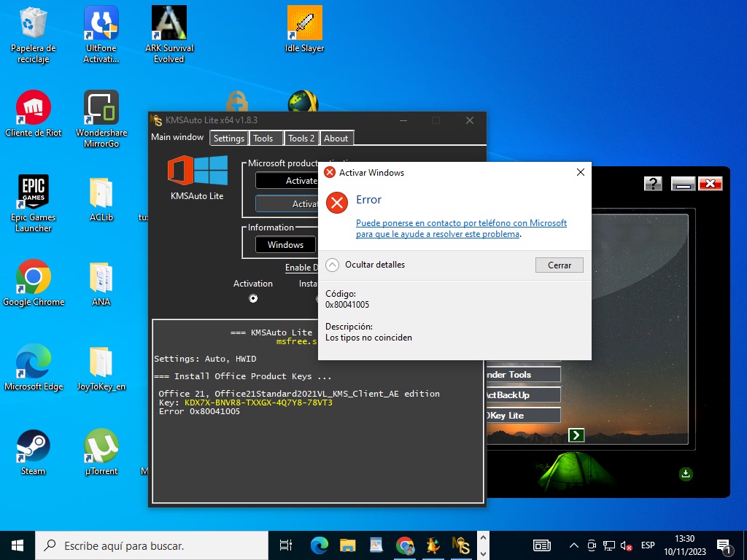Open the Cliente de Riot shortcut
Viewport: 747px width, 560px height.
click(33, 113)
